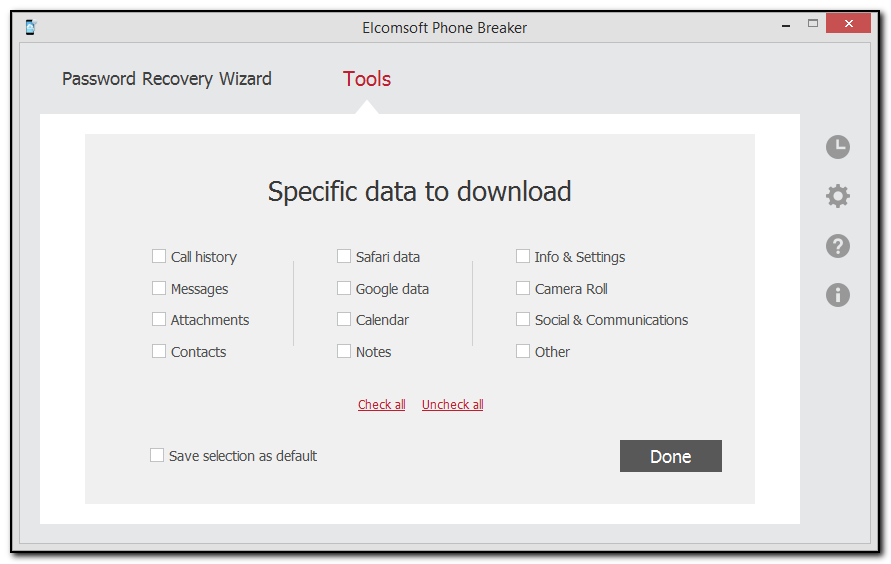Open help with the question mark icon
This screenshot has width=891, height=564.
coord(837,245)
